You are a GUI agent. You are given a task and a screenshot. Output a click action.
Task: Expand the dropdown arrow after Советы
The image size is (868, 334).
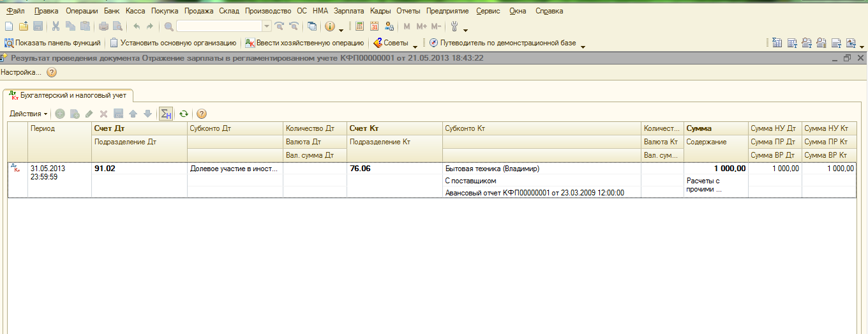point(415,45)
